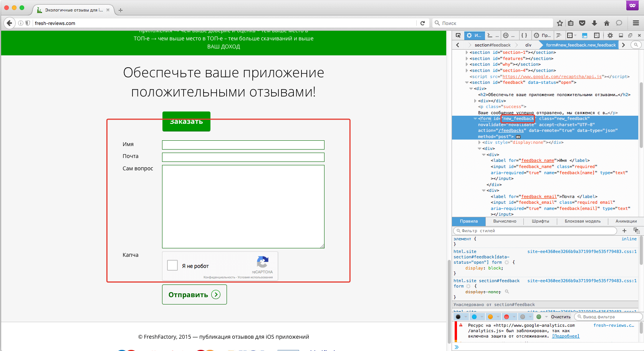
Task: Expand the div style="display:none" node
Action: click(480, 142)
